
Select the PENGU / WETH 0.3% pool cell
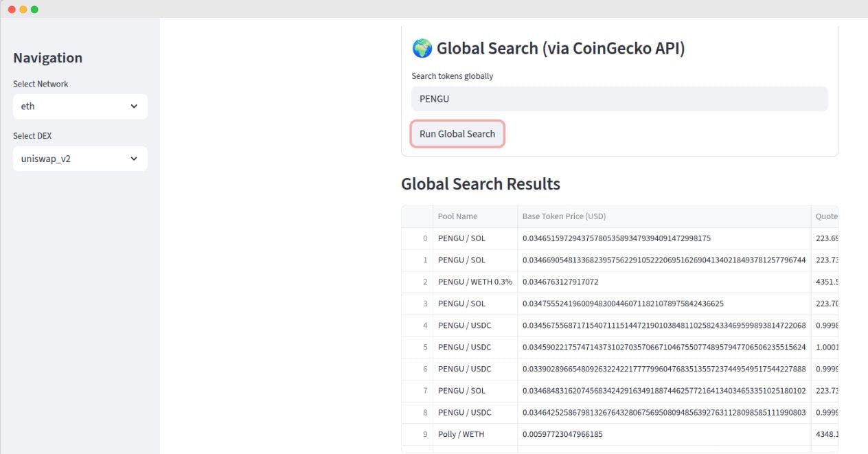(x=475, y=282)
